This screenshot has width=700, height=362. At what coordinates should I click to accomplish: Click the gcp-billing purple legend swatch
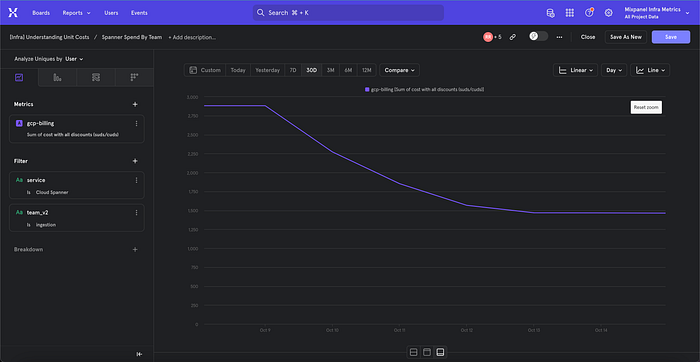[367, 90]
